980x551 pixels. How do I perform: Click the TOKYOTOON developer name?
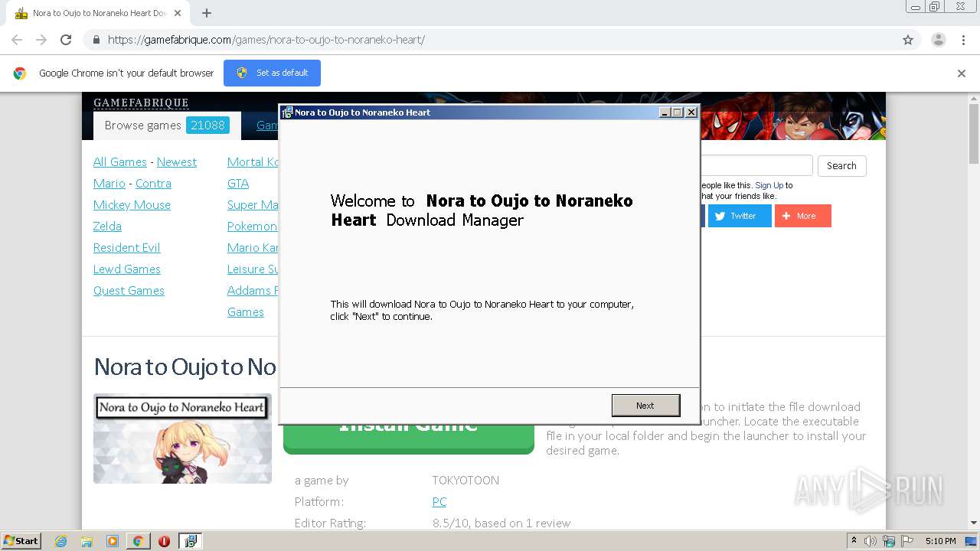tap(465, 481)
